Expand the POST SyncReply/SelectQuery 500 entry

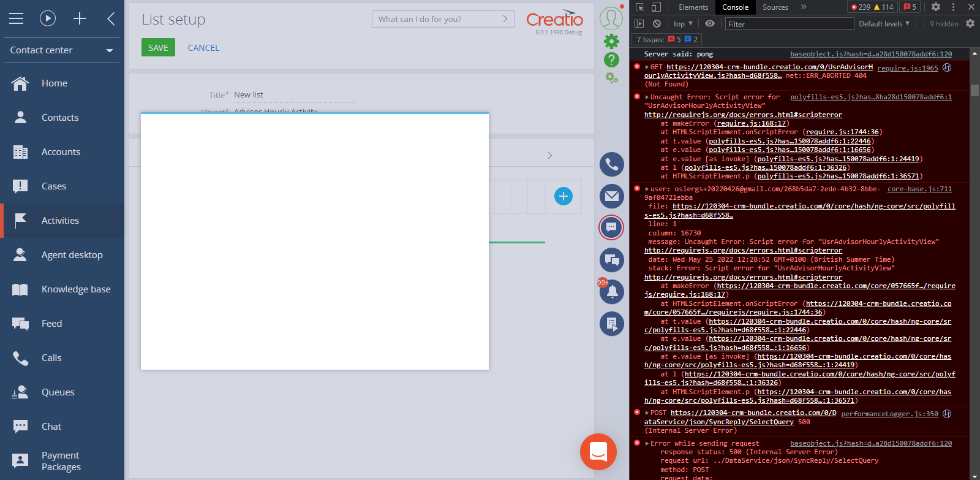647,413
